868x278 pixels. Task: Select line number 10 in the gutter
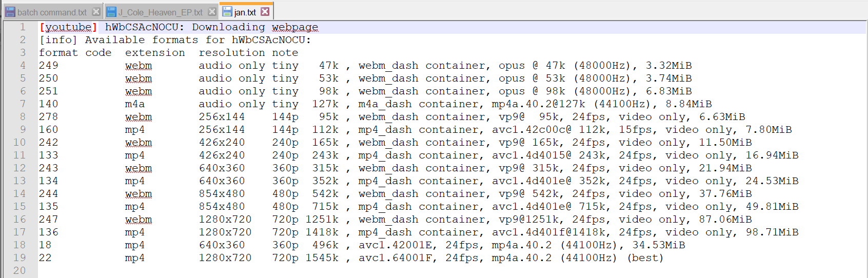click(x=19, y=142)
